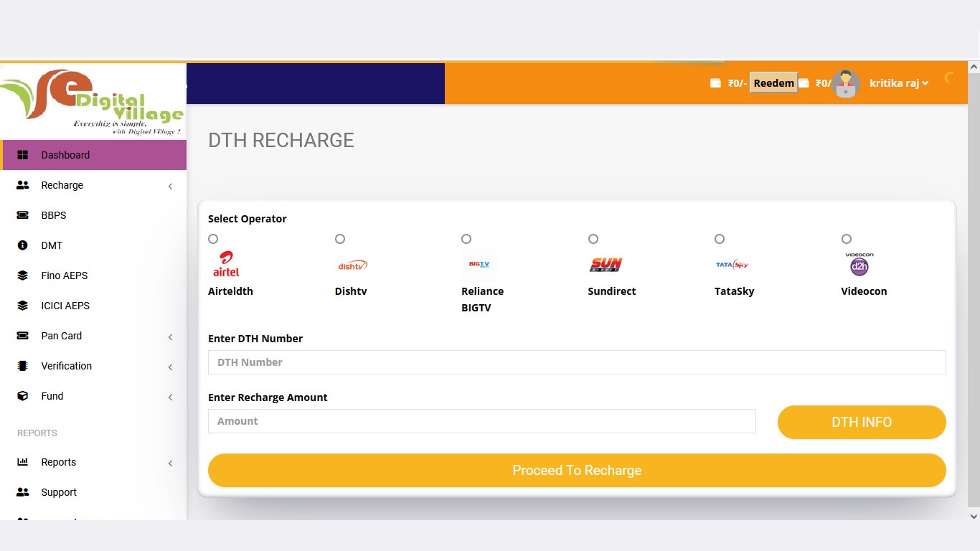Click the Pan Card sidebar icon

[22, 336]
